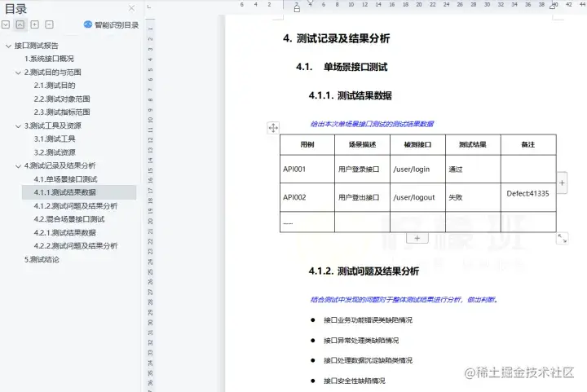The height and width of the screenshot is (392, 587).
Task: Collapse the 3.测试工具及资源 section
Action: (x=18, y=126)
